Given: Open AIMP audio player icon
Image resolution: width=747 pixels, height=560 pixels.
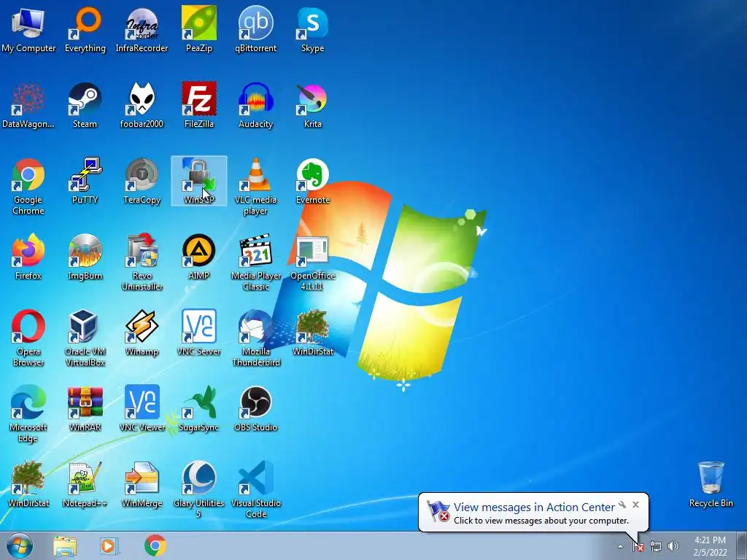Looking at the screenshot, I should click(198, 257).
